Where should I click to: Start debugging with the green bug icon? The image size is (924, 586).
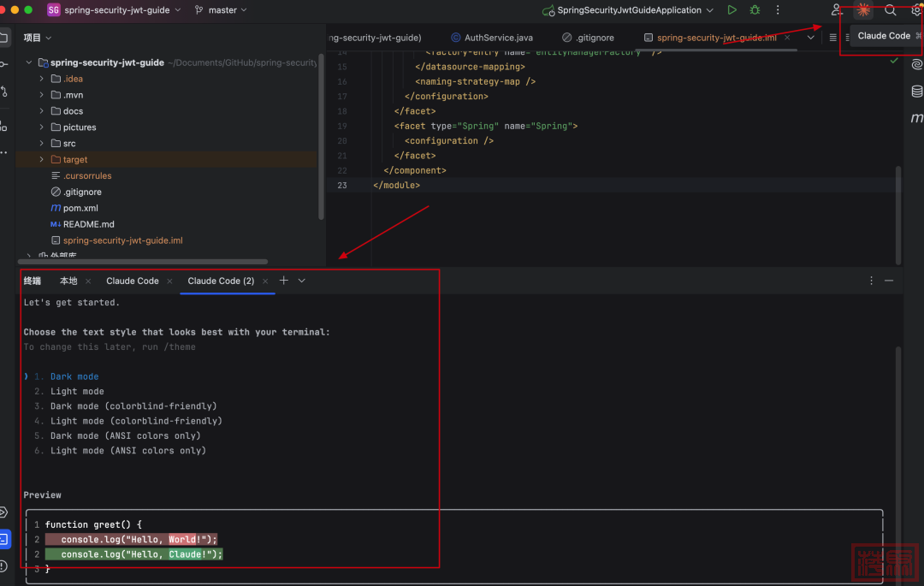point(755,10)
